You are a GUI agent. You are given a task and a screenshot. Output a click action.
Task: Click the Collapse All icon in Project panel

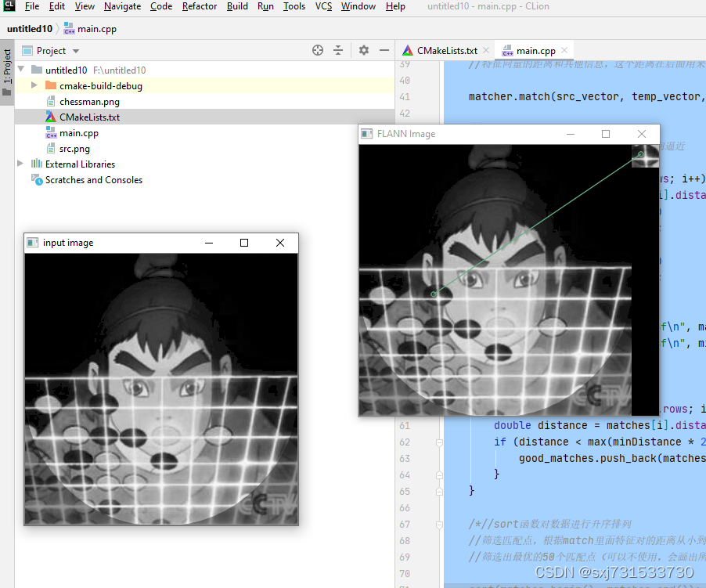click(x=338, y=50)
